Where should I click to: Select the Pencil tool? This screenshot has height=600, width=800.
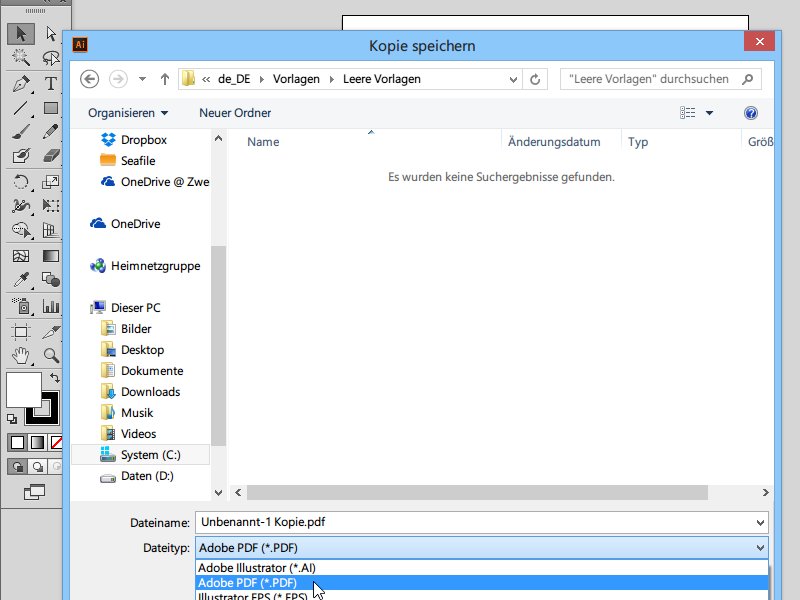point(50,132)
